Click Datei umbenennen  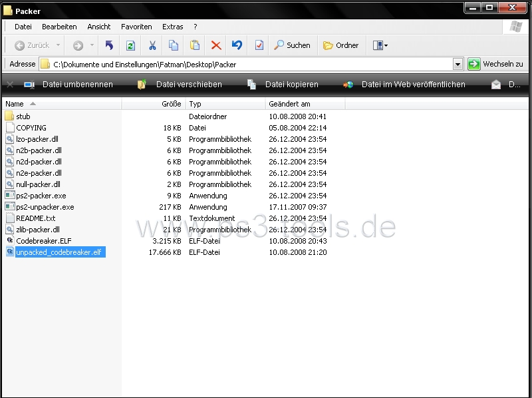click(x=68, y=85)
